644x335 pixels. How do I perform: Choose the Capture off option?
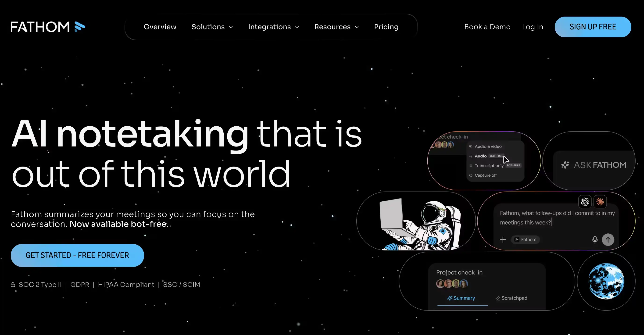(x=483, y=175)
